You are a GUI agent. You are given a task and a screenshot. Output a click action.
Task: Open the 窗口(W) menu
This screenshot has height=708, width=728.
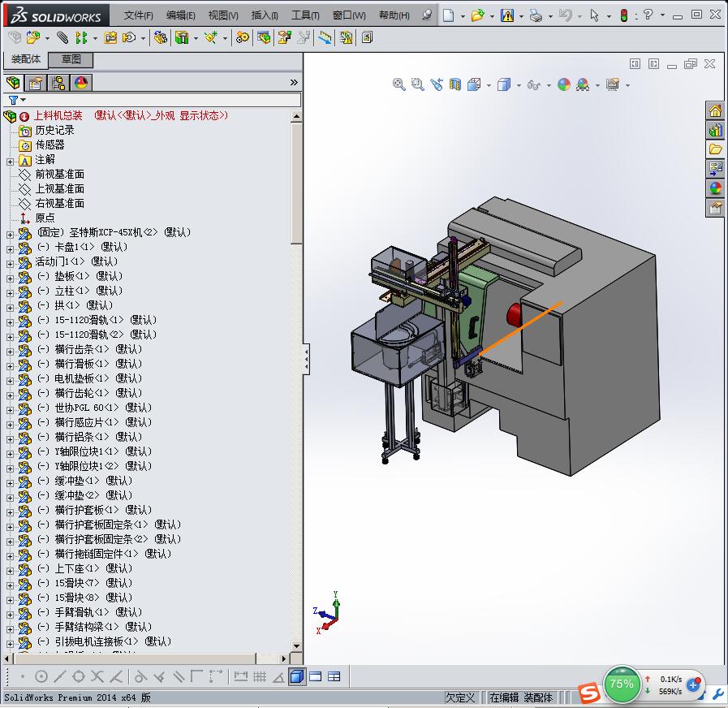click(x=349, y=15)
